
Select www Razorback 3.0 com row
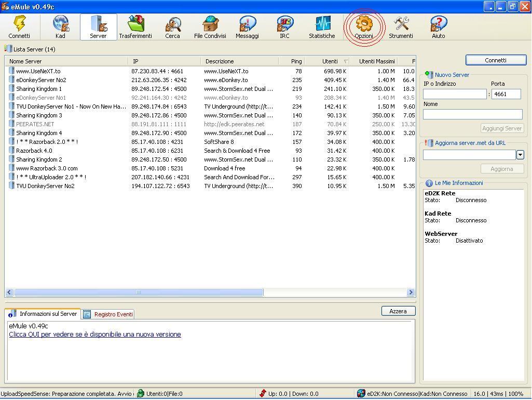click(x=210, y=168)
